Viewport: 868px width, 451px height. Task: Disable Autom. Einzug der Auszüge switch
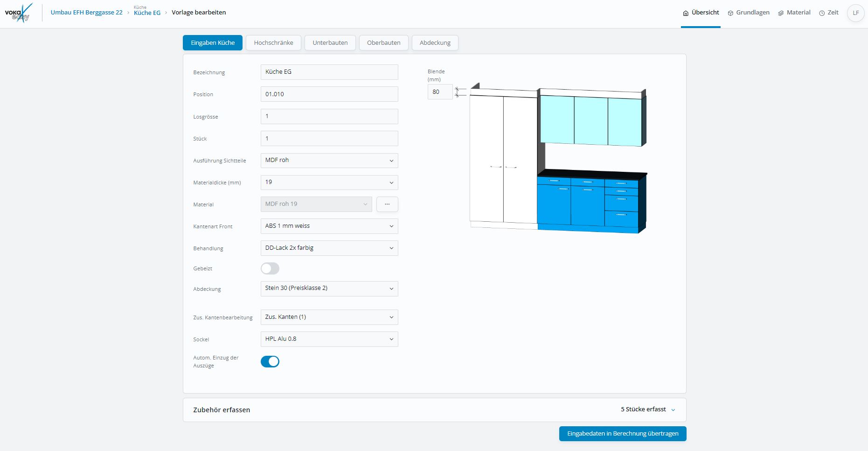click(x=270, y=361)
